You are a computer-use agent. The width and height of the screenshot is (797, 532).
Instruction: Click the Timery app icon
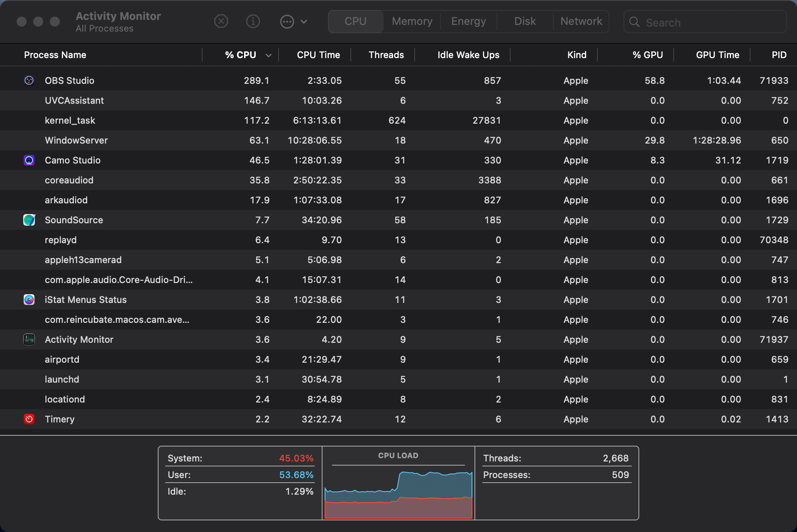click(29, 419)
